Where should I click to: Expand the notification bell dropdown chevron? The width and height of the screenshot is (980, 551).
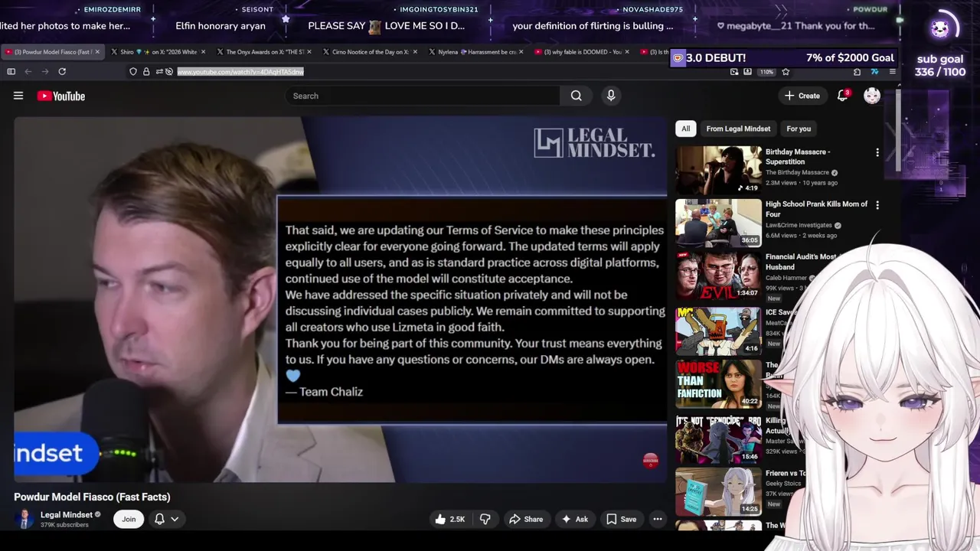tap(175, 519)
